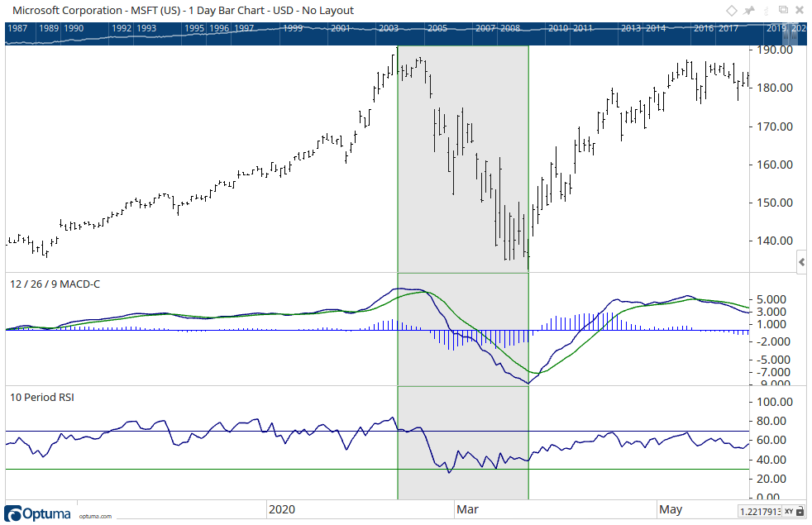Image resolution: width=812 pixels, height=525 pixels.
Task: Click the 2020 label on the date axis
Action: 282,509
